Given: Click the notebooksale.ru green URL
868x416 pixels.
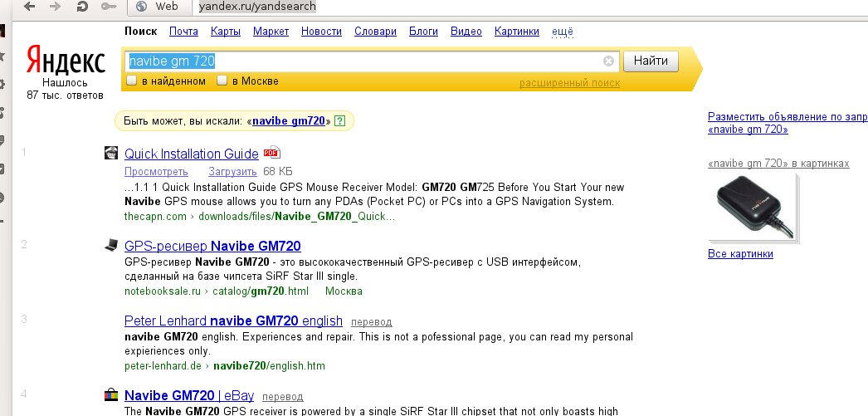Looking at the screenshot, I should coord(217,291).
